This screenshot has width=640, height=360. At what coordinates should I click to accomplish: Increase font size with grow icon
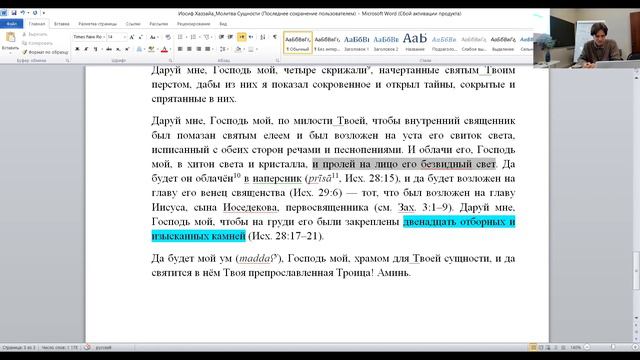(x=131, y=37)
